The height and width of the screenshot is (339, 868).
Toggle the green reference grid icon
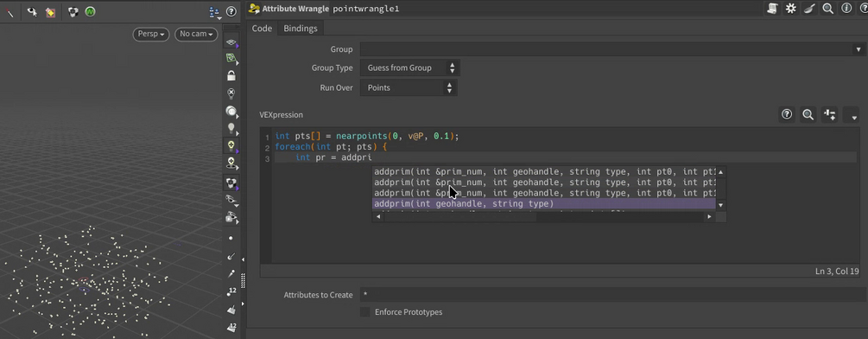(231, 59)
